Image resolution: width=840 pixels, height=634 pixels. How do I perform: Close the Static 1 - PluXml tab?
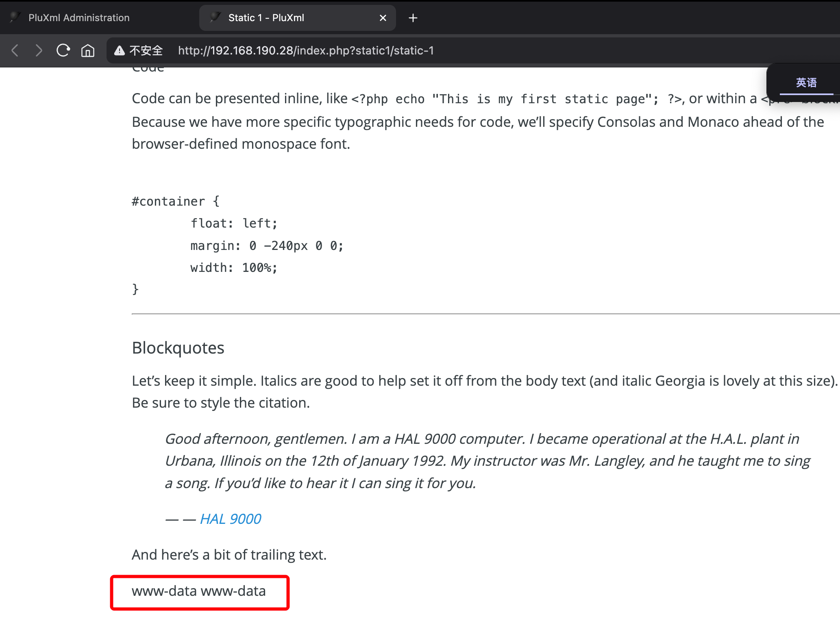click(x=383, y=18)
